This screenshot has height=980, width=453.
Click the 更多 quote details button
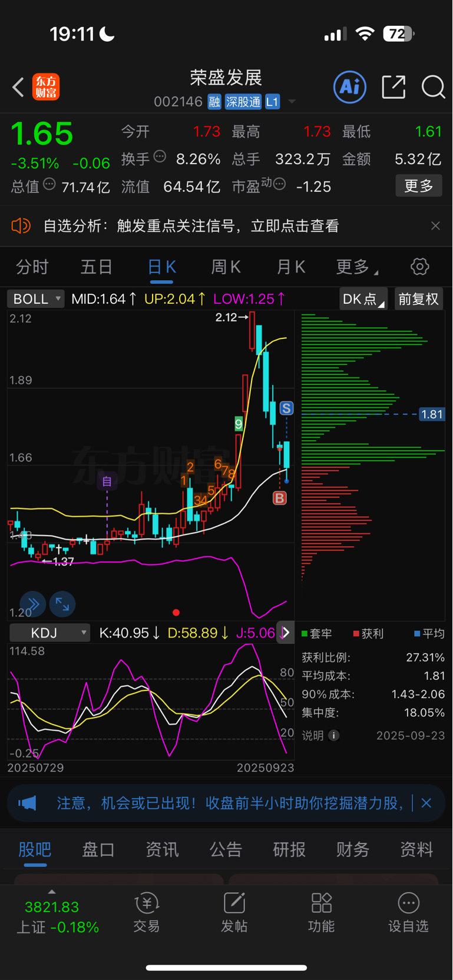point(419,186)
